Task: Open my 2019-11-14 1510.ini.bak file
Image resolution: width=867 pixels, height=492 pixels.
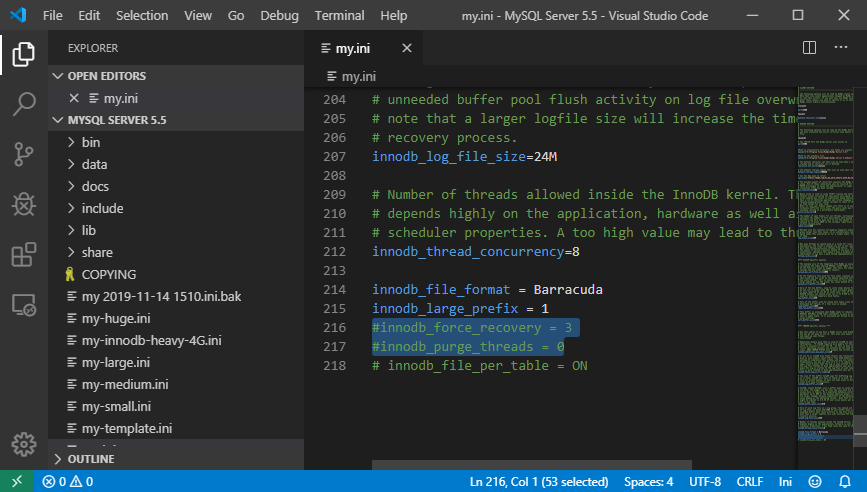Action: tap(176, 296)
